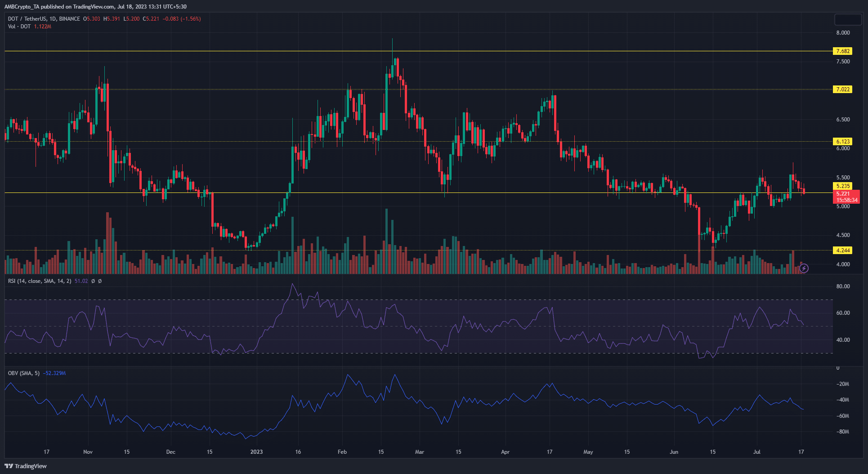Screen dimensions: 868x474
Task: Click the lightning bolt alert icon on the chart
Action: pos(804,268)
